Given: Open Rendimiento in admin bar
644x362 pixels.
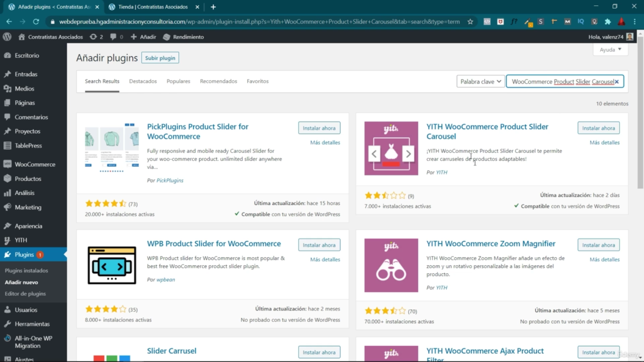Looking at the screenshot, I should [184, 37].
